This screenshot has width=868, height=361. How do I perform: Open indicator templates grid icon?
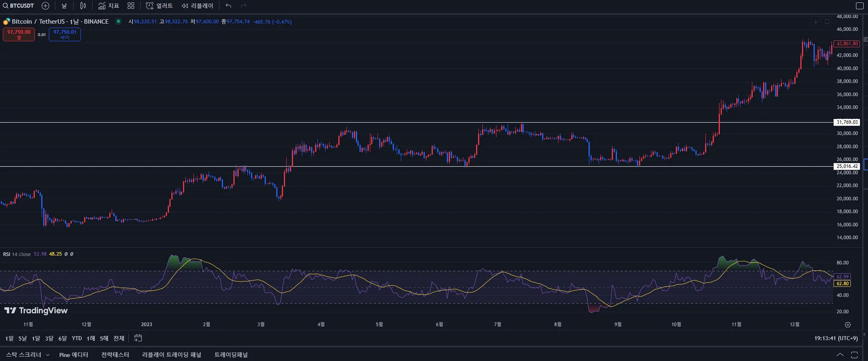point(131,6)
